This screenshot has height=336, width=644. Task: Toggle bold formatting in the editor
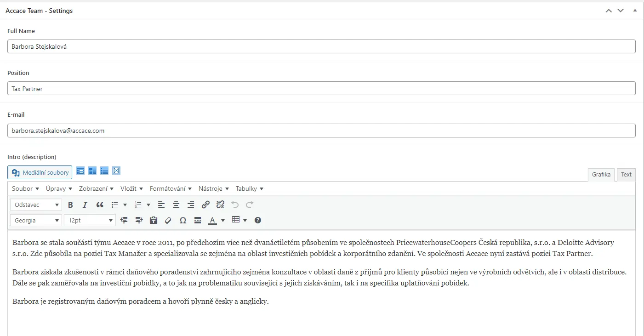(70, 205)
